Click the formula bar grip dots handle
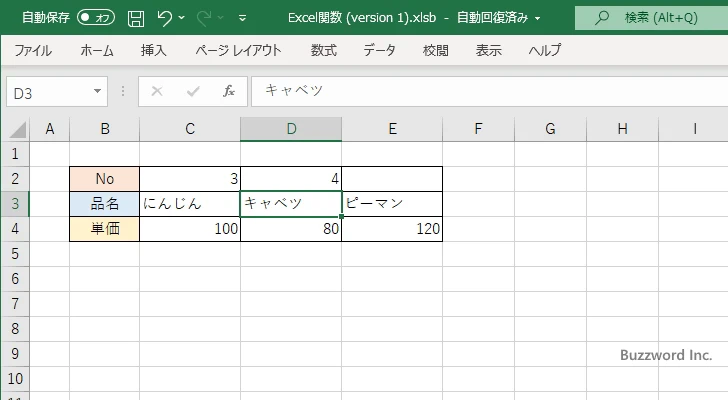 pyautogui.click(x=123, y=91)
